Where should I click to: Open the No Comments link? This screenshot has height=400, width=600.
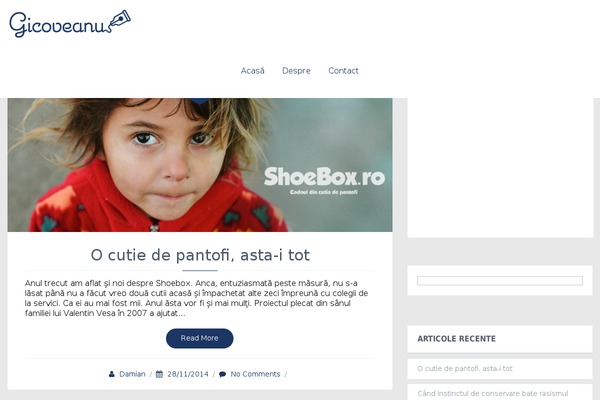(x=255, y=374)
